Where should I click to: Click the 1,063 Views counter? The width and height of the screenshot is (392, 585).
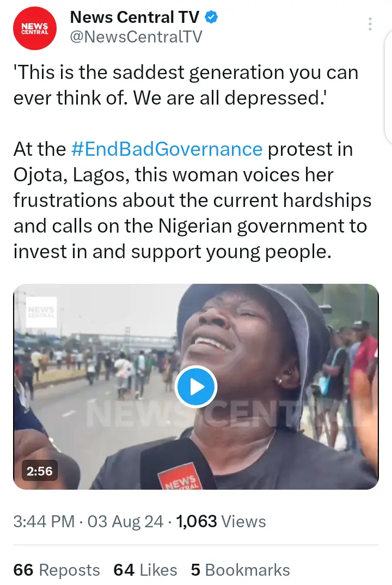[221, 522]
